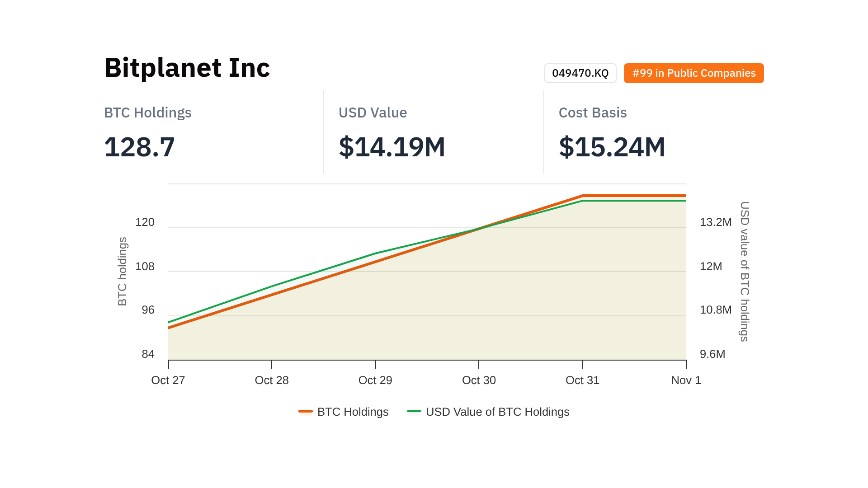Click the green USD Value legend line swatch

click(414, 412)
